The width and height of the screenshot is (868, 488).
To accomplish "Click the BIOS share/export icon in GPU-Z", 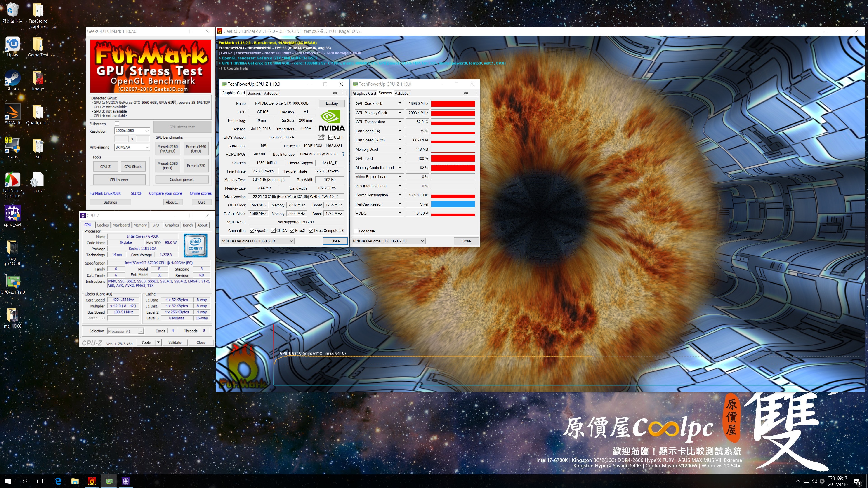I will 321,137.
